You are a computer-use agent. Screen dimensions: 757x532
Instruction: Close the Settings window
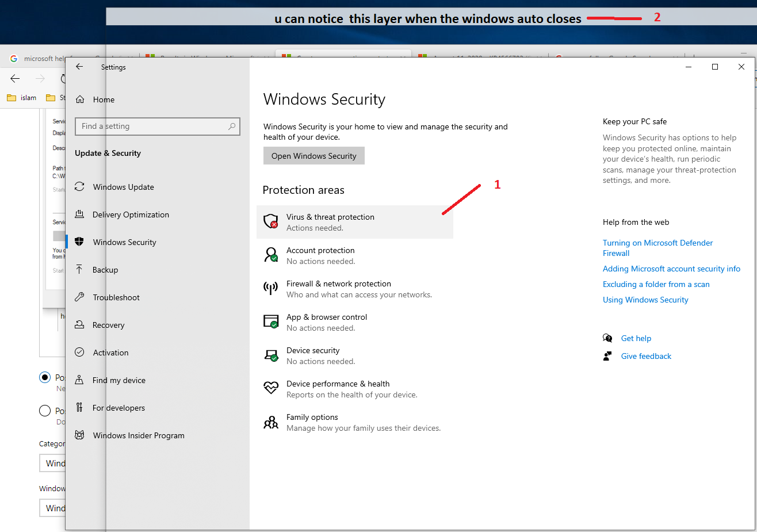click(x=741, y=67)
